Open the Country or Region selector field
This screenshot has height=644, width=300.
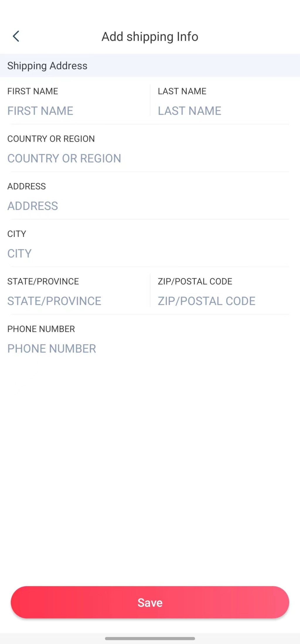pos(64,158)
